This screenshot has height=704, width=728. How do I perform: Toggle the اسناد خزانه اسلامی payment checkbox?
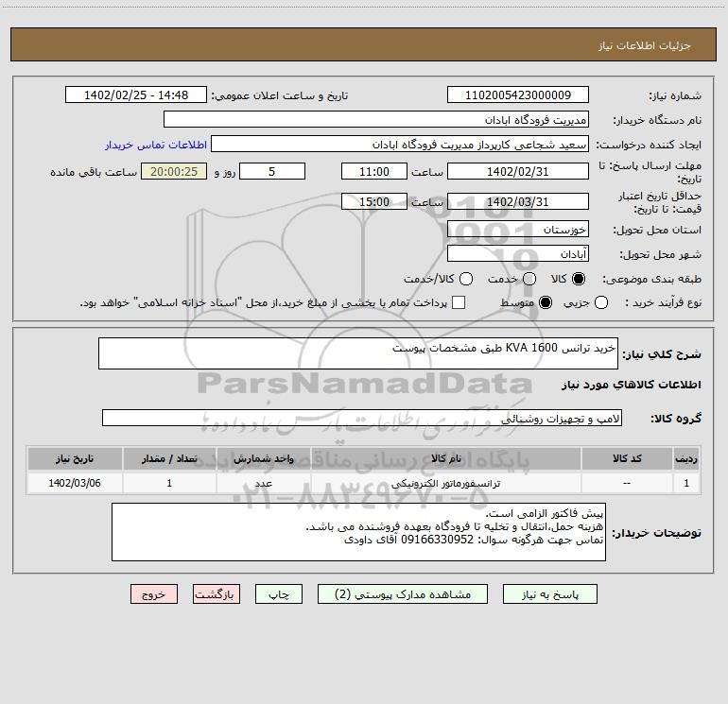[x=459, y=302]
